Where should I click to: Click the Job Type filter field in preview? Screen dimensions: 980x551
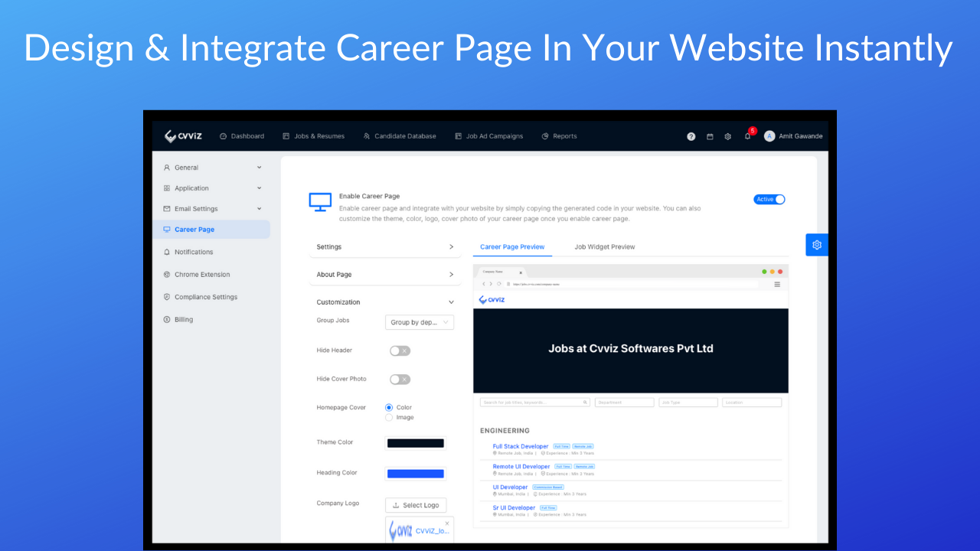688,403
